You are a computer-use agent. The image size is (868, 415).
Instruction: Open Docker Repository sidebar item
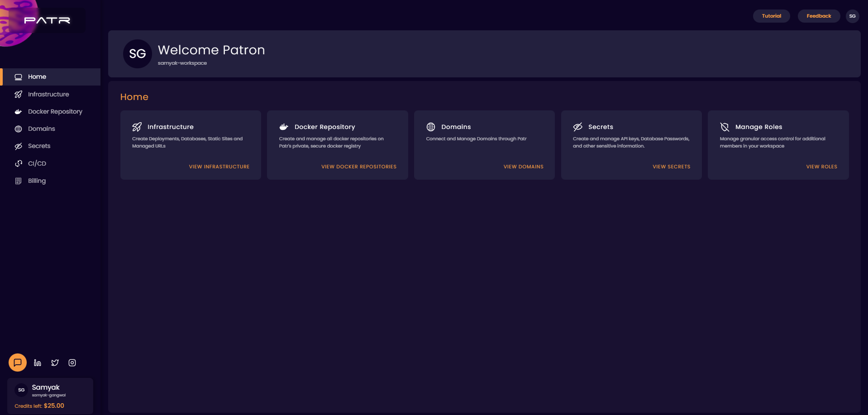coord(55,111)
